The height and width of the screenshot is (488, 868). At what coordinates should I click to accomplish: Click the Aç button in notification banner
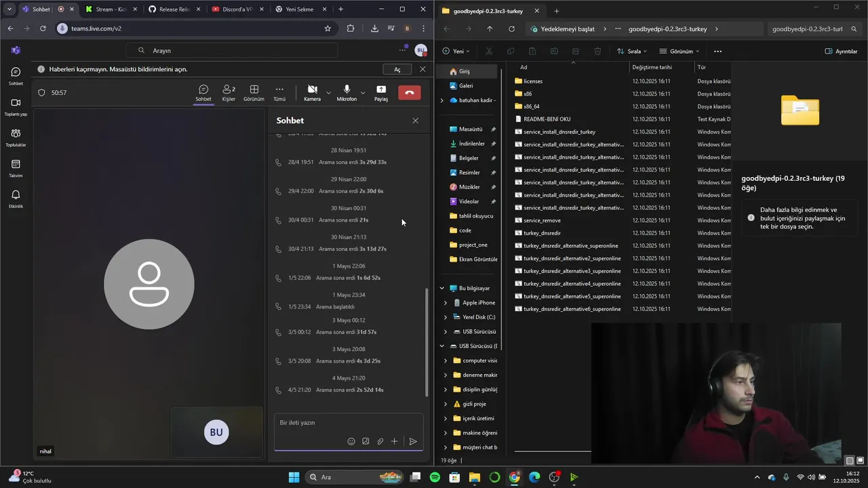pyautogui.click(x=397, y=69)
